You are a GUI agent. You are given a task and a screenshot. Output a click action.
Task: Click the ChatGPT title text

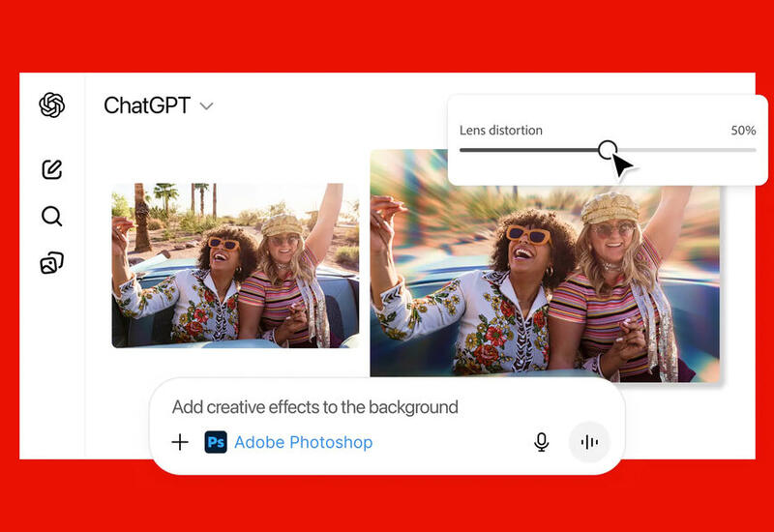point(147,105)
